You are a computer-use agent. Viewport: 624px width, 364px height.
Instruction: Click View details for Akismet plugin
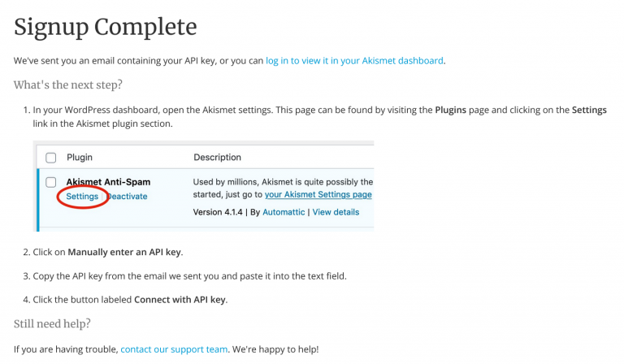[336, 212]
